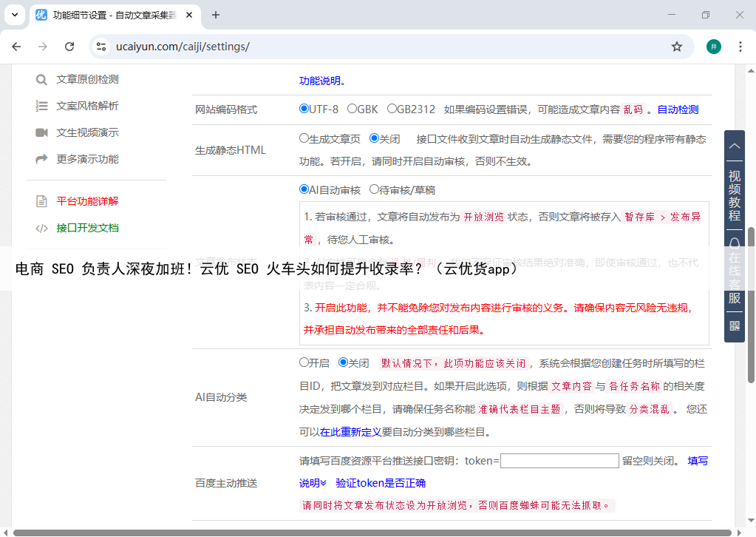Collapse the 视频教程 side panel arrow
Screen dimensions: 756x537
[734, 146]
